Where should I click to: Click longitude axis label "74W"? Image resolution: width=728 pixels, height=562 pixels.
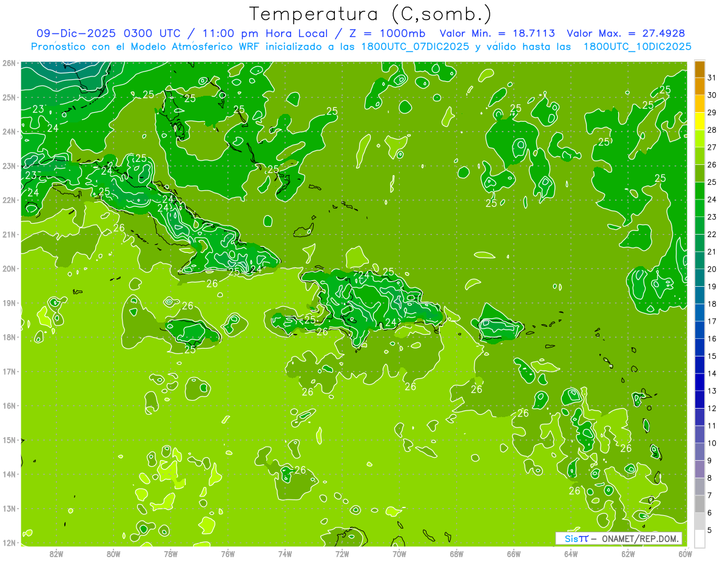[285, 554]
